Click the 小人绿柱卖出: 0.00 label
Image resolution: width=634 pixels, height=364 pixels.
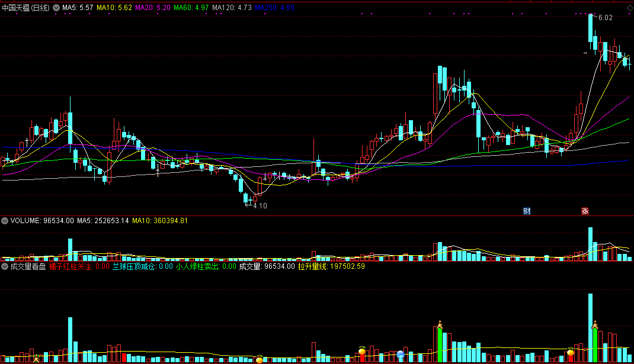click(206, 266)
